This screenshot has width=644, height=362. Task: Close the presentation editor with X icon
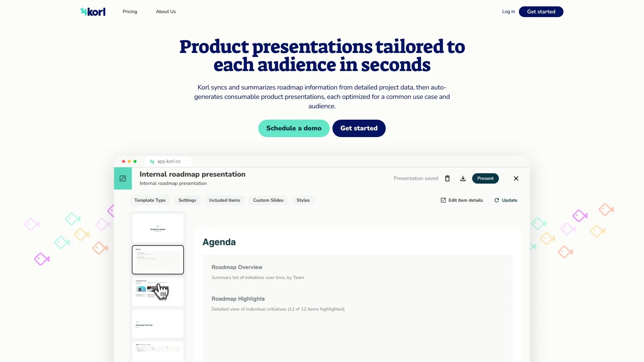point(516,178)
